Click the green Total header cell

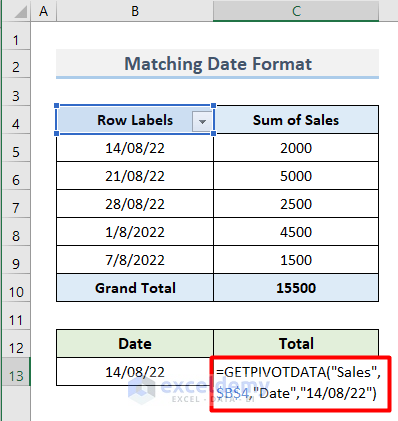point(296,344)
